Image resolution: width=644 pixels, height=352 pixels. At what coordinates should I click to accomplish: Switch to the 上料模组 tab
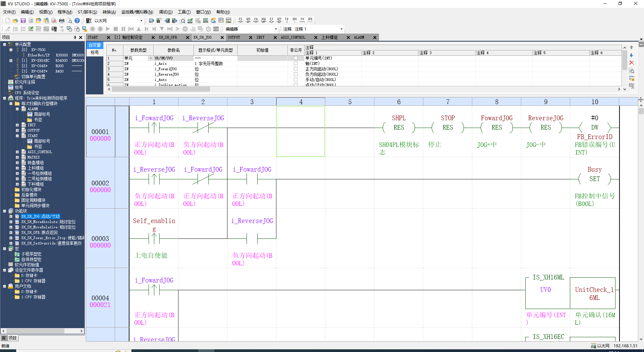329,37
